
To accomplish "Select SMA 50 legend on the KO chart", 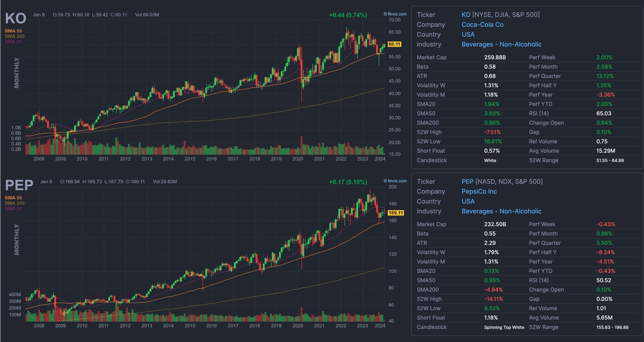I will point(13,31).
